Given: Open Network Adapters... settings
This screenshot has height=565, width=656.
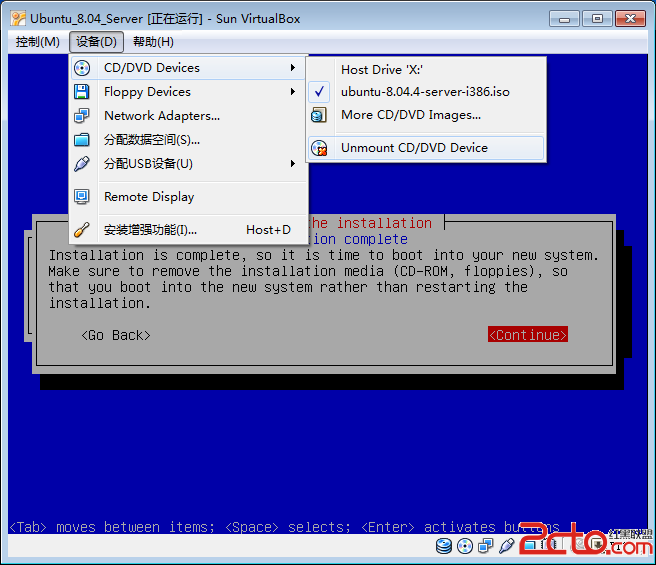Looking at the screenshot, I should (188, 116).
